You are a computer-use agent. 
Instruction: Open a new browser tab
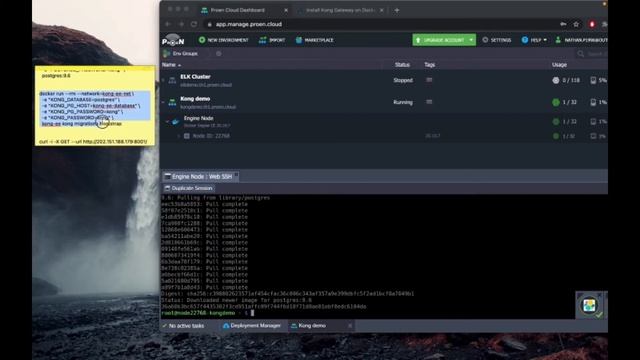point(397,10)
